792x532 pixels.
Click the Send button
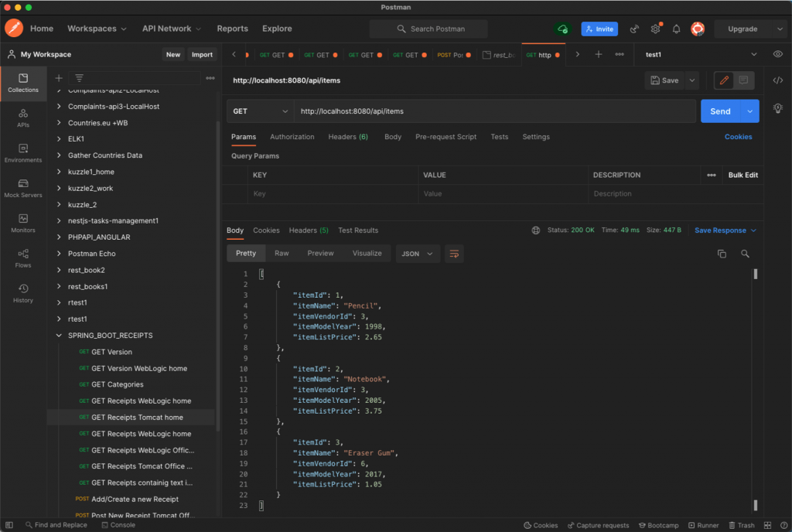pyautogui.click(x=720, y=111)
